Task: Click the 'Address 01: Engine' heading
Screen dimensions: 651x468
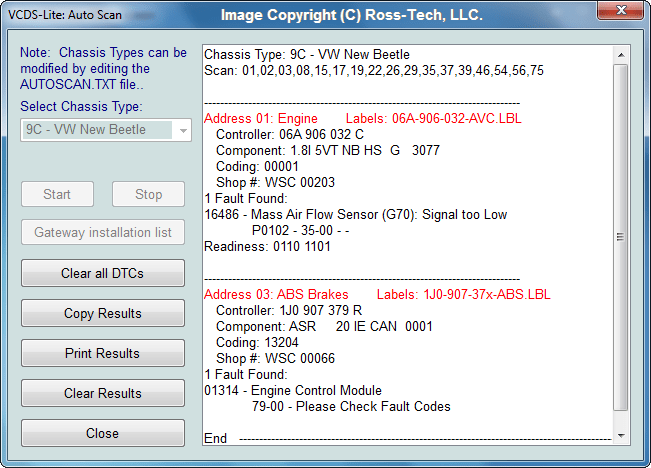Action: [x=261, y=119]
